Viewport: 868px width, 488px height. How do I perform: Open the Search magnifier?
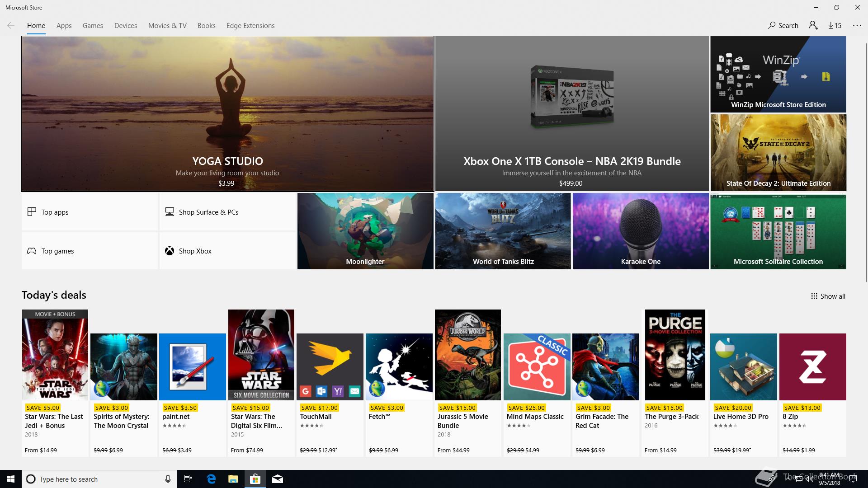783,25
